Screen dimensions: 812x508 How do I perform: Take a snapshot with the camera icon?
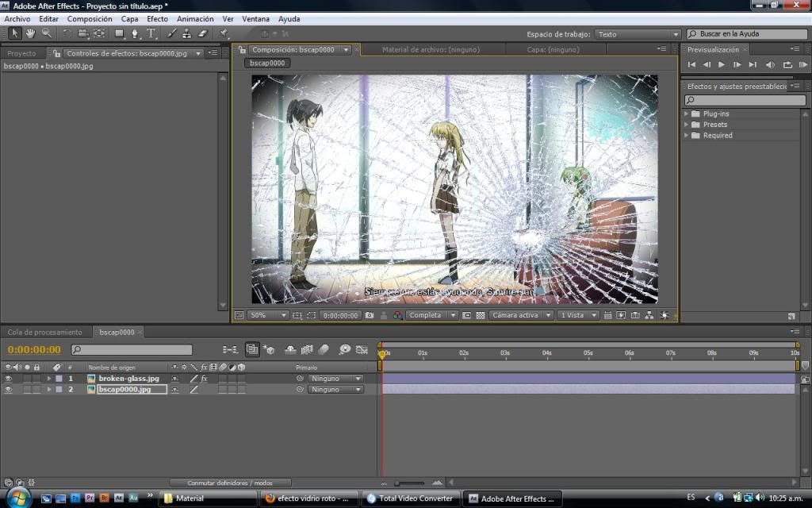click(x=370, y=315)
